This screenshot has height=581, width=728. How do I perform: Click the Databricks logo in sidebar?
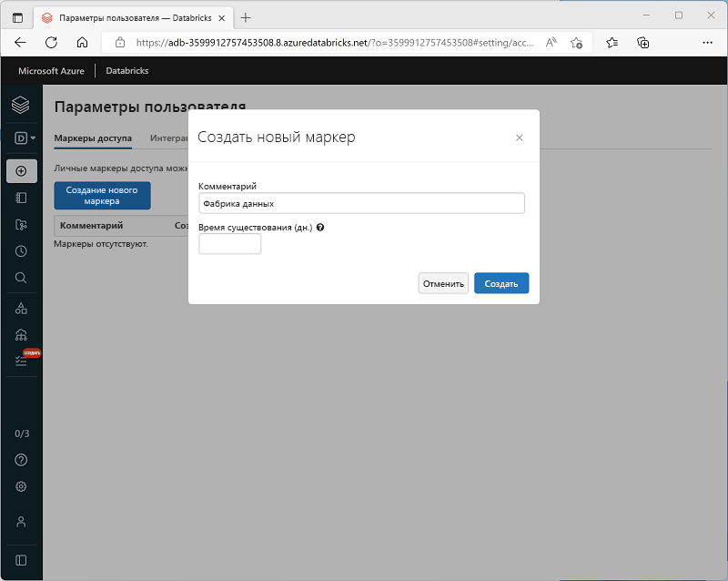[20, 105]
